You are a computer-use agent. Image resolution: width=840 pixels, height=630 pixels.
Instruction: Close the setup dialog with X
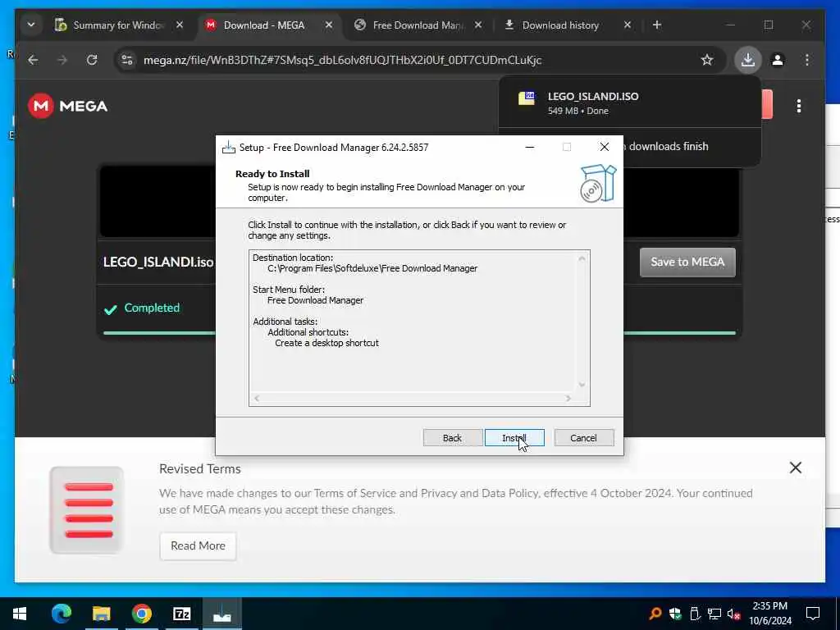605,147
